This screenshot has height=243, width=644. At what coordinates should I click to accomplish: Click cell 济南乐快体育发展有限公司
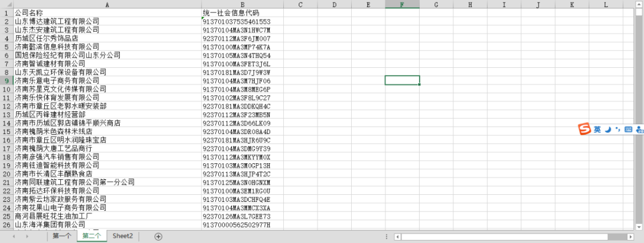[107, 98]
